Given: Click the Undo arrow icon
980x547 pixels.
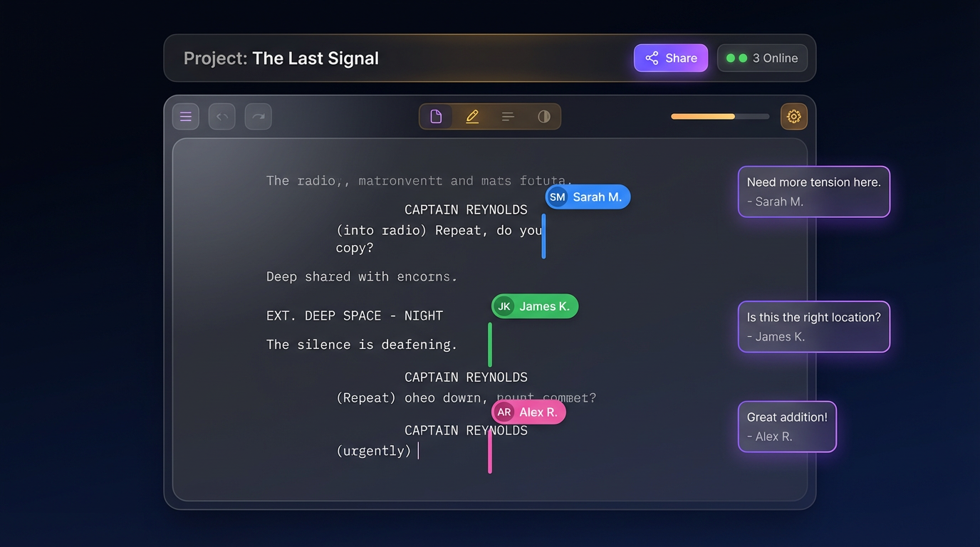Looking at the screenshot, I should click(x=221, y=116).
